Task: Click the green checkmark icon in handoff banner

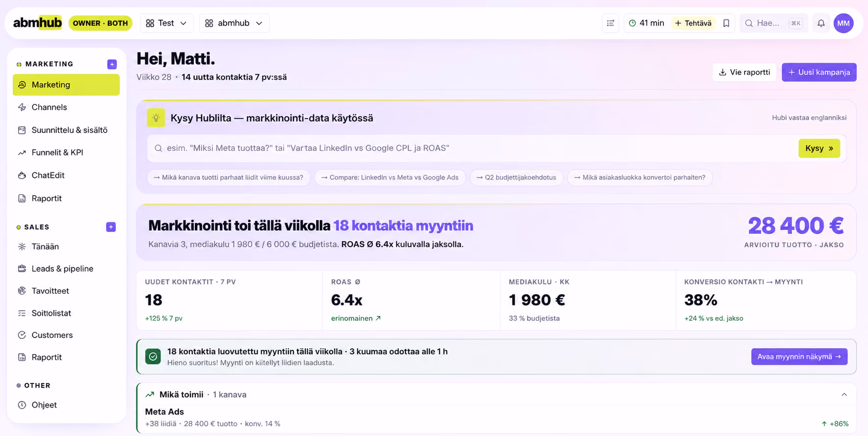Action: tap(153, 357)
